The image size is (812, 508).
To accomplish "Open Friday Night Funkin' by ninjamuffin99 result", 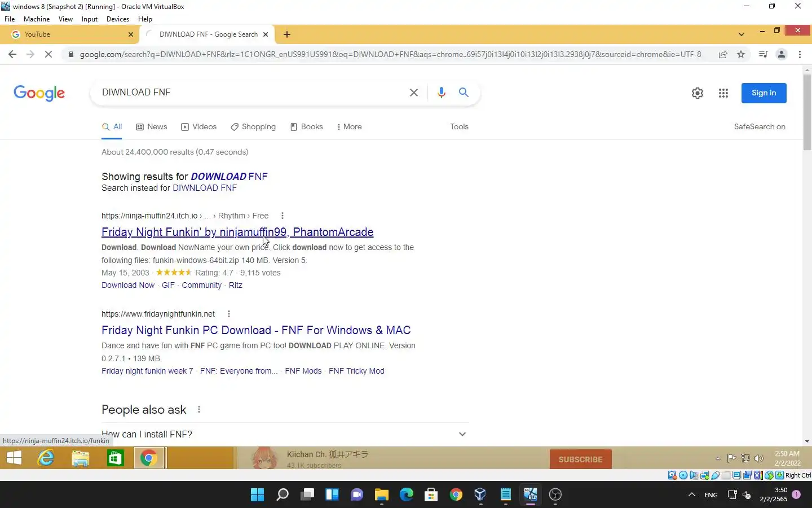I will [237, 232].
